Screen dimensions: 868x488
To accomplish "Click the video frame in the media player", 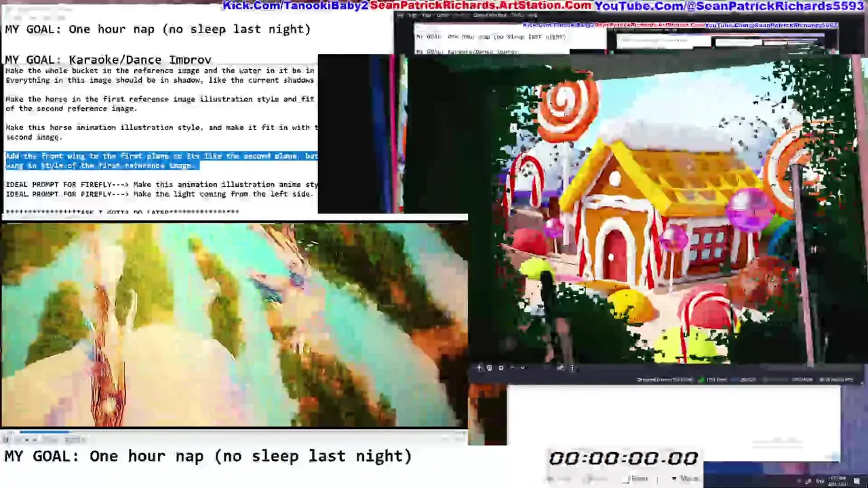I will point(234,325).
